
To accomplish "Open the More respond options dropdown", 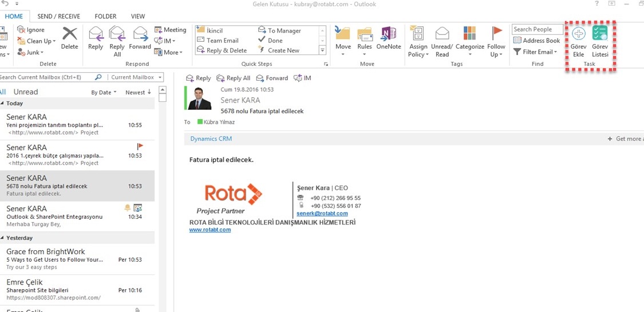I will pyautogui.click(x=168, y=52).
